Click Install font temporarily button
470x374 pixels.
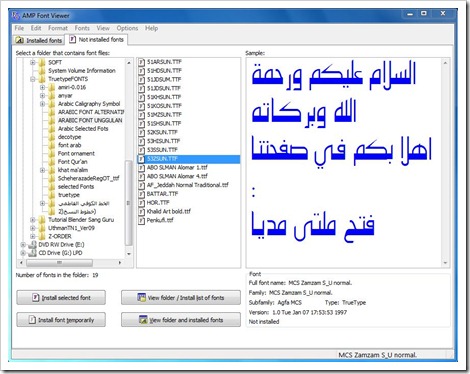click(x=61, y=320)
